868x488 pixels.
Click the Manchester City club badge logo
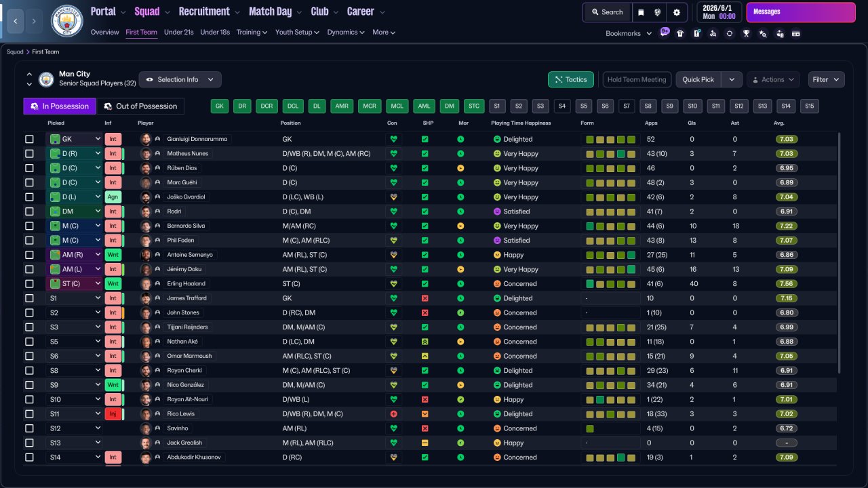(x=66, y=21)
